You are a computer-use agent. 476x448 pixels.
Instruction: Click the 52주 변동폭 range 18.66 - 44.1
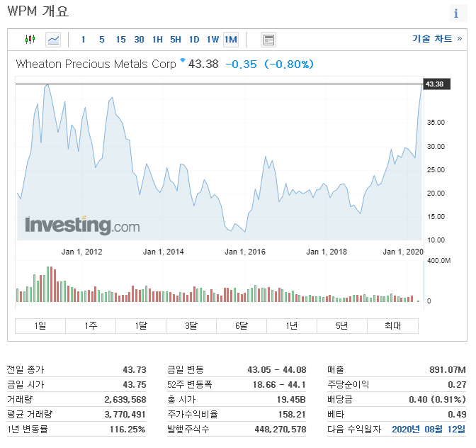click(x=279, y=384)
